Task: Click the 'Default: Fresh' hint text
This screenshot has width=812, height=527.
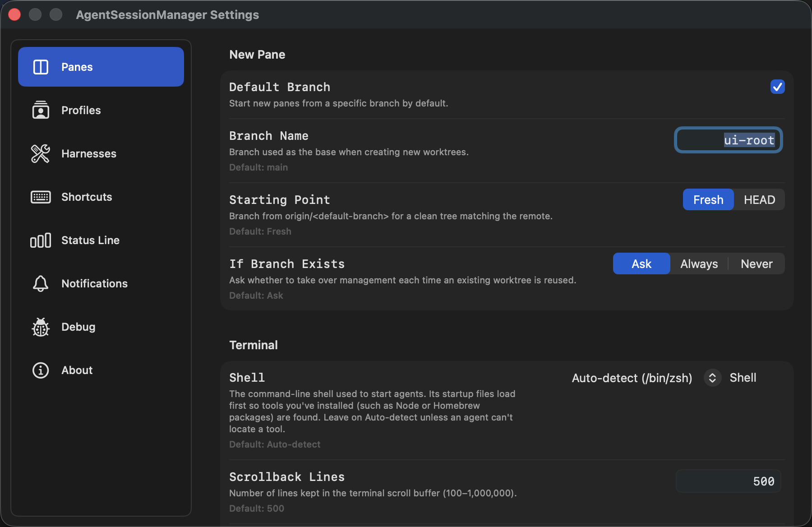Action: [x=260, y=231]
